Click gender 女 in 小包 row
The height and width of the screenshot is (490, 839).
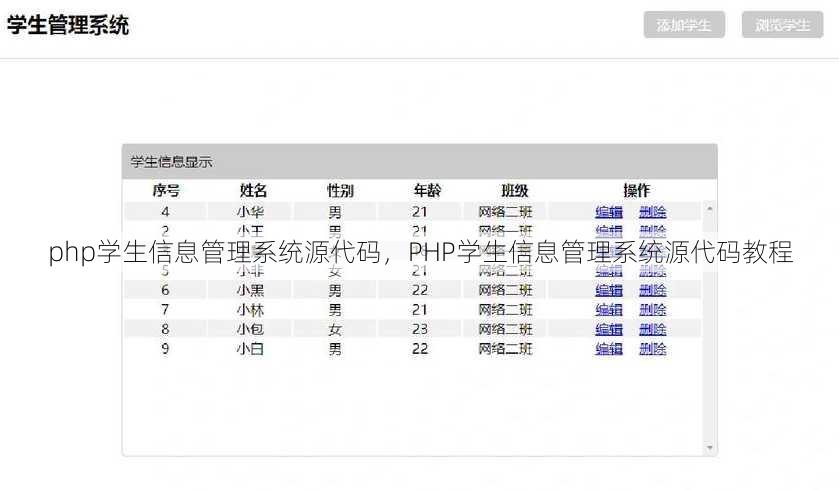tap(335, 330)
